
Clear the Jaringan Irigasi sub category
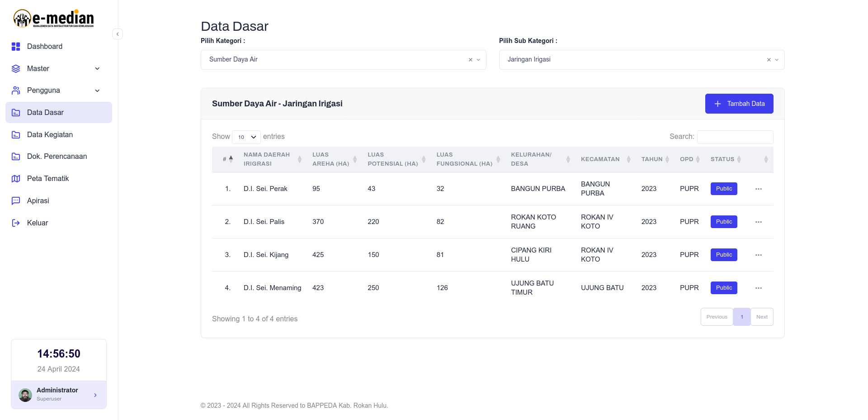[x=769, y=60]
